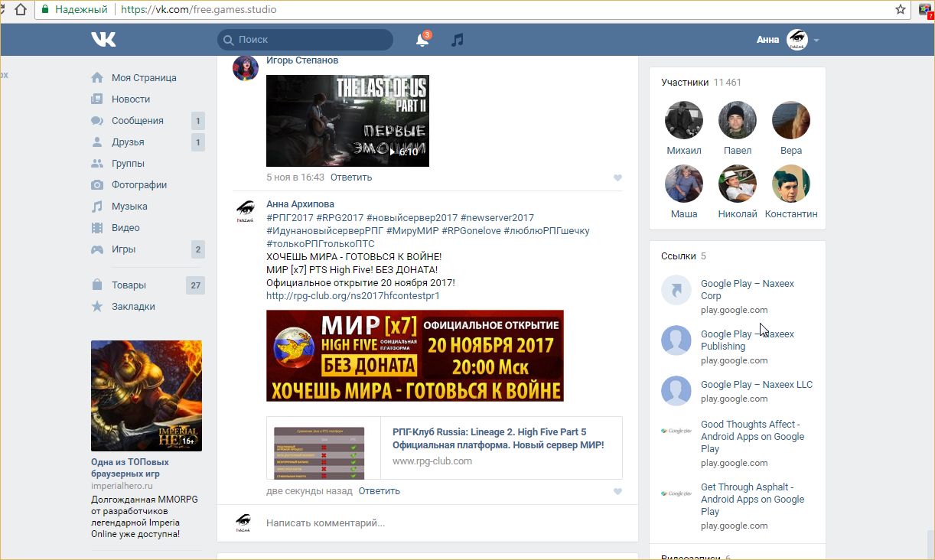The image size is (935, 560).
Task: Click home icon beside Моя Страница
Action: click(97, 78)
